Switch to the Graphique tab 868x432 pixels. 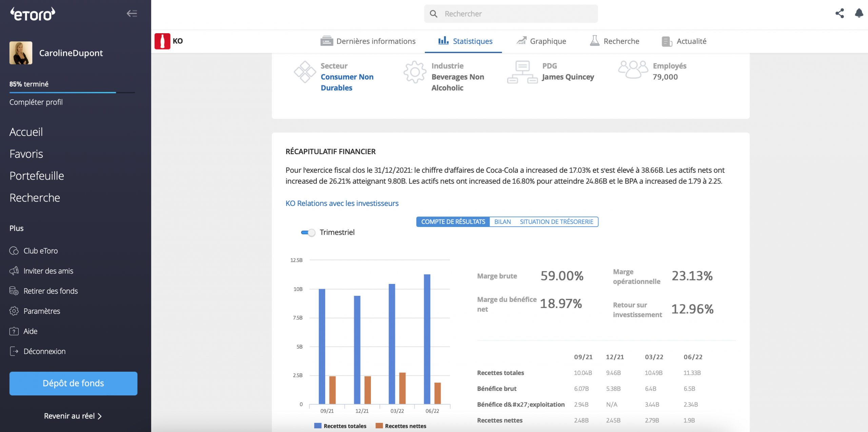pyautogui.click(x=541, y=41)
